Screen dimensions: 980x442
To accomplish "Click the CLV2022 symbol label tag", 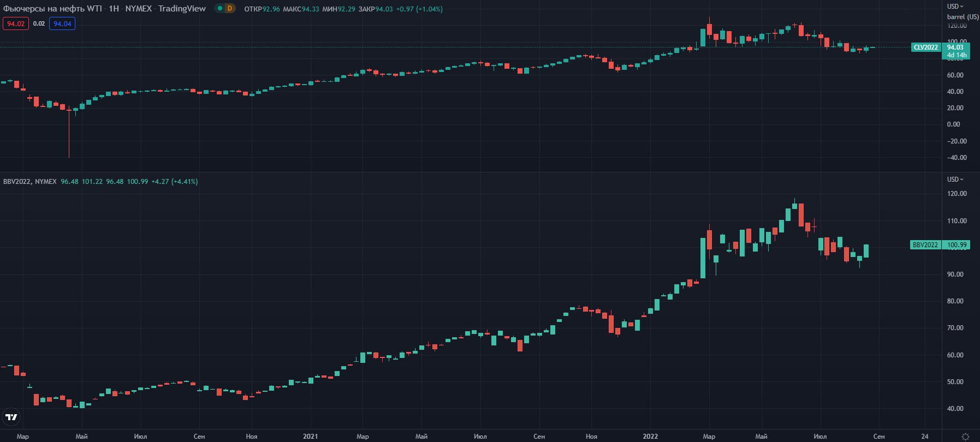I will tap(926, 47).
